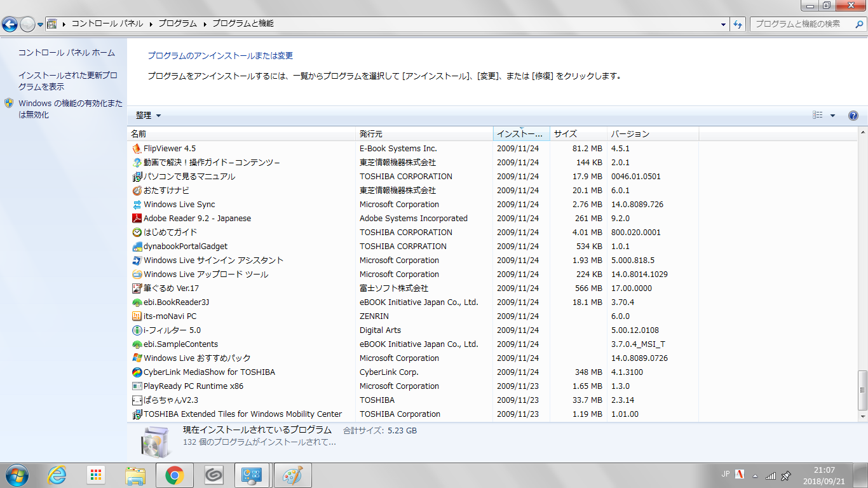The height and width of the screenshot is (488, 868).
Task: Click the version cell "3.7.0.4_MSI_T"
Action: click(x=638, y=344)
